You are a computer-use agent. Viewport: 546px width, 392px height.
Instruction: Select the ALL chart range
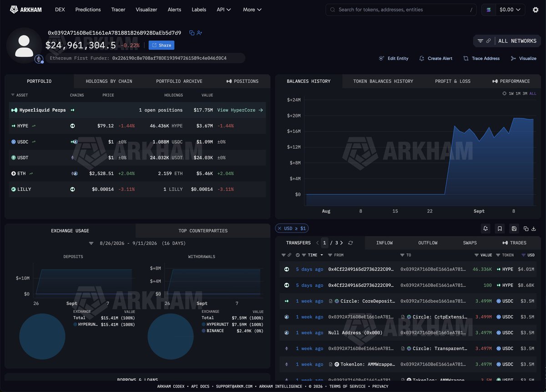(533, 93)
